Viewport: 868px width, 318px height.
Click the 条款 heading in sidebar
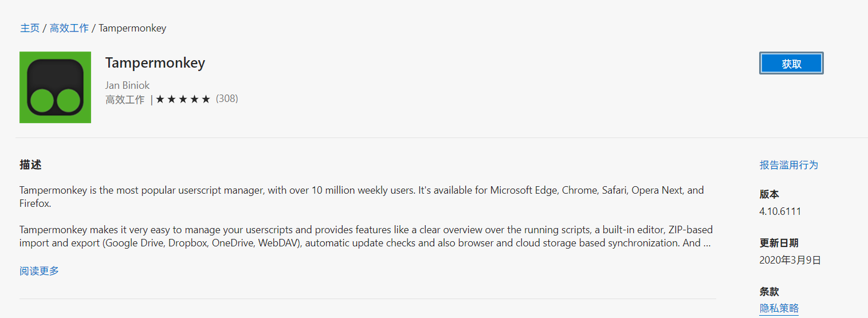(x=769, y=292)
